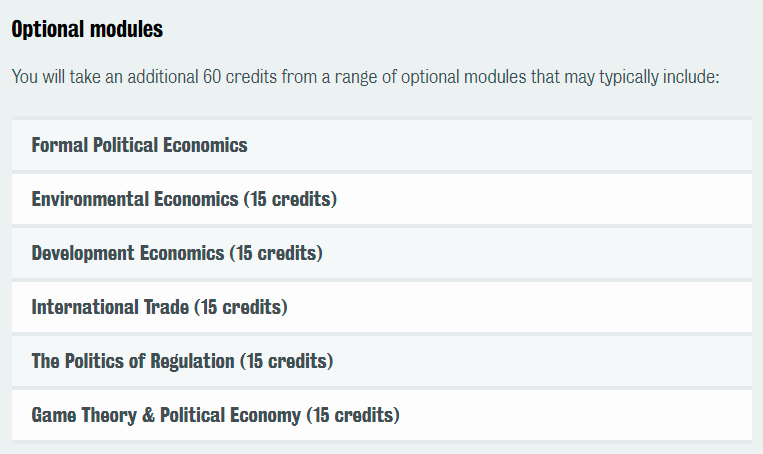Viewport: 763px width, 454px height.
Task: Click the word "Regulation" in module title
Action: click(192, 362)
